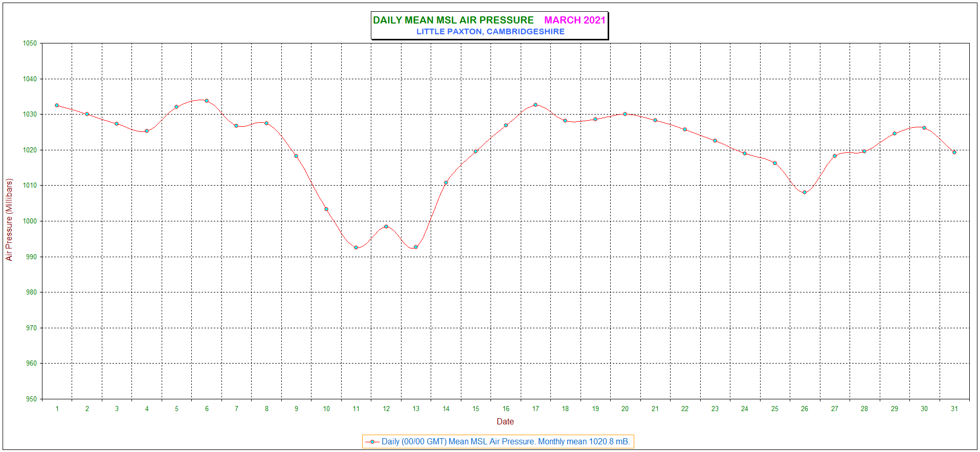
Task: Click the data point for date 31
Action: coord(954,152)
